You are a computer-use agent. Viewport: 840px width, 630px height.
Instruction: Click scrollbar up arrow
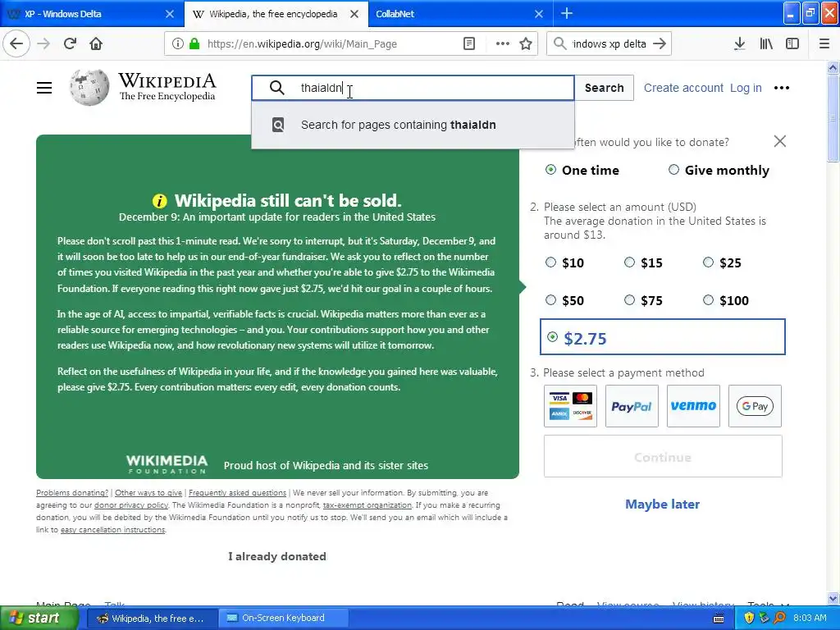(833, 67)
